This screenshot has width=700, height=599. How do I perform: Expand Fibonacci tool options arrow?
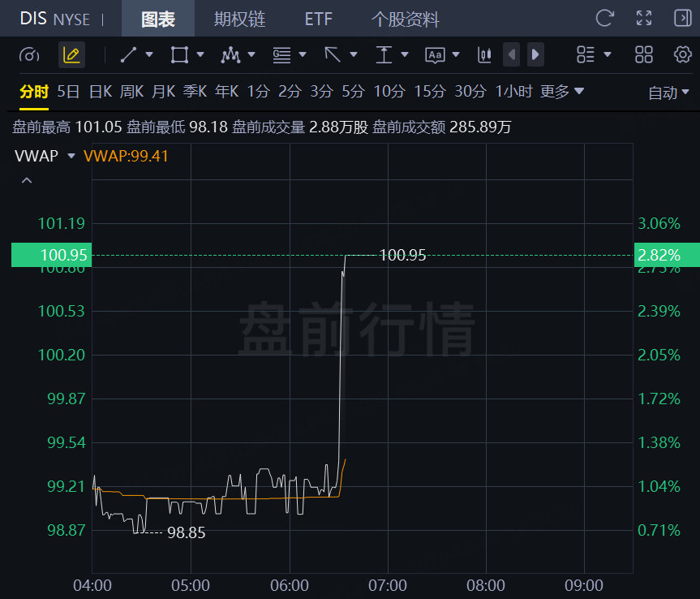click(303, 54)
